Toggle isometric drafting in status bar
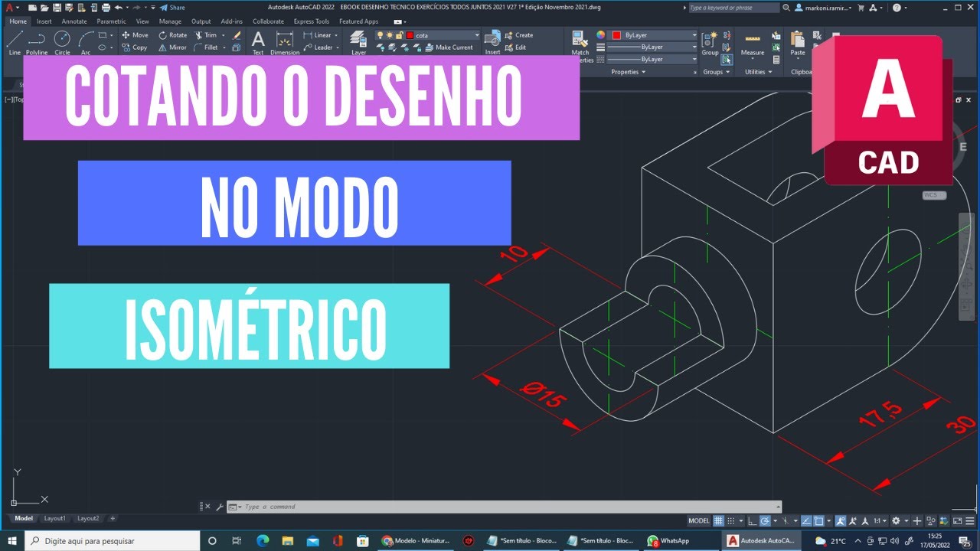The width and height of the screenshot is (980, 551). tap(786, 520)
